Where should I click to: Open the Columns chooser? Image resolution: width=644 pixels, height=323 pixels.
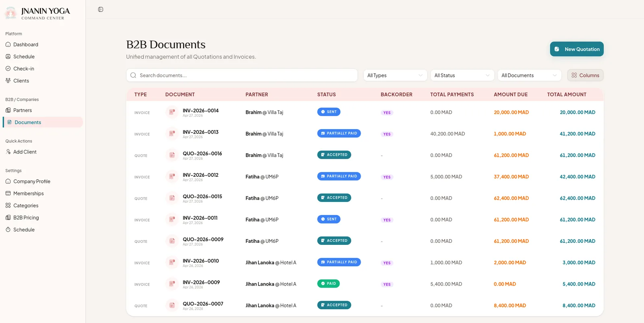[x=585, y=75]
